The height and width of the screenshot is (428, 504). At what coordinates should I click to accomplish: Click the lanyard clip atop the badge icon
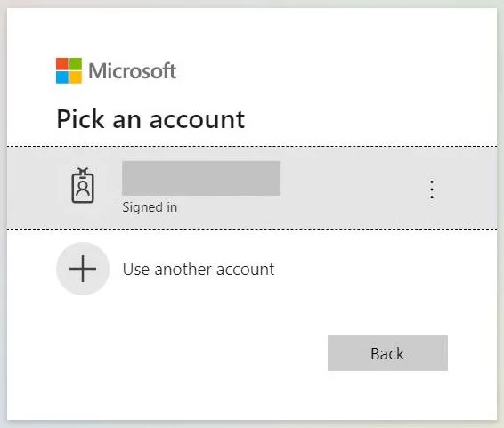[x=83, y=172]
